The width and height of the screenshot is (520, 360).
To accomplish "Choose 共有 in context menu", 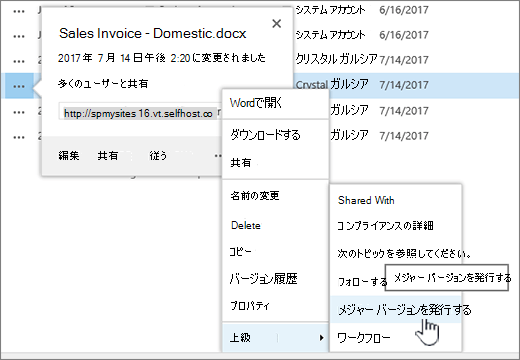I will click(240, 162).
